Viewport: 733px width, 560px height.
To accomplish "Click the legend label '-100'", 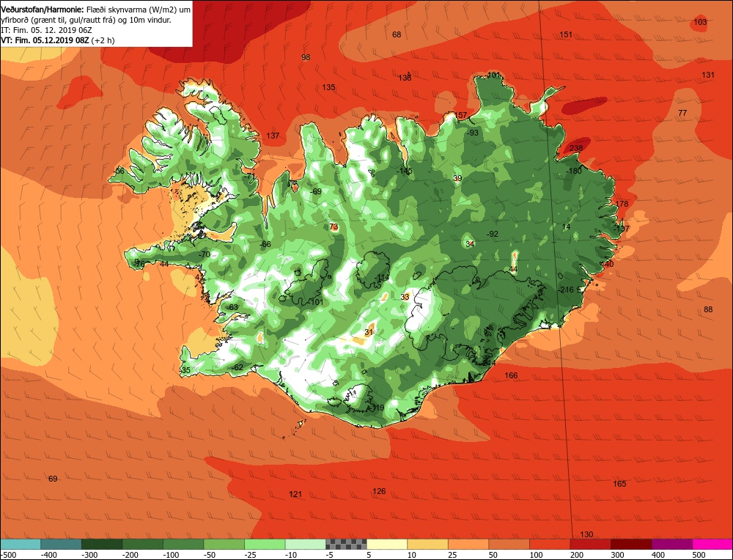I will (171, 555).
